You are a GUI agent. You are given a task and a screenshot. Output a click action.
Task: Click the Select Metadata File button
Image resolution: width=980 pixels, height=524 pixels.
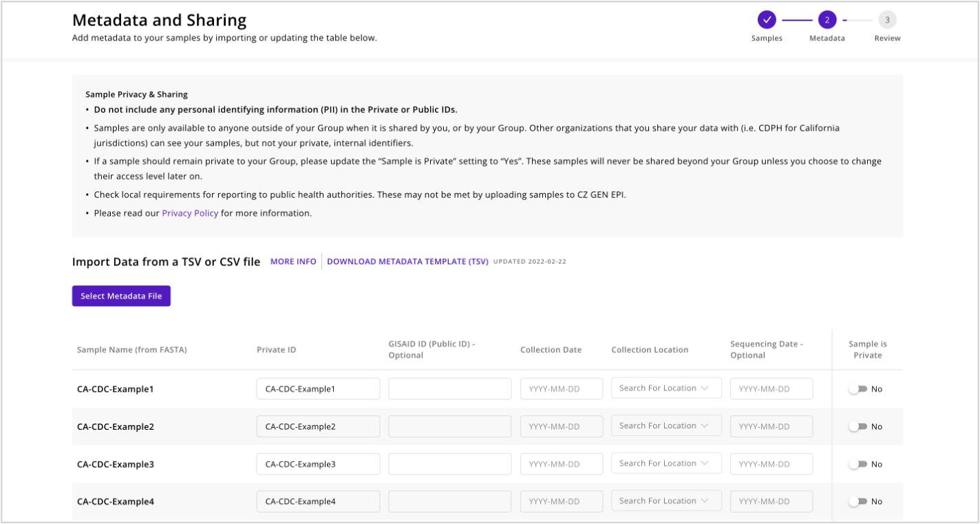coord(121,296)
